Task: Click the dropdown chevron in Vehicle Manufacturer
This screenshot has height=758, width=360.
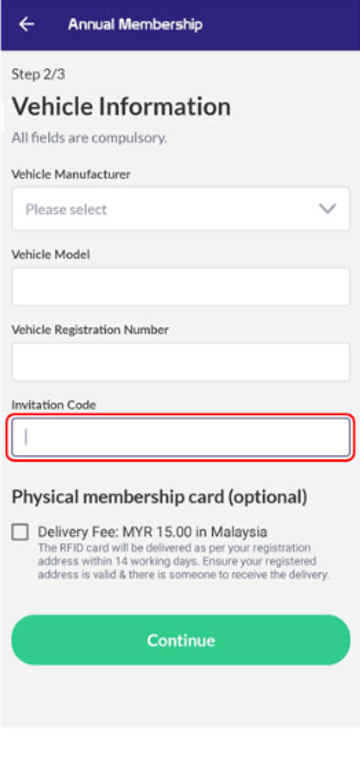Action: point(327,209)
